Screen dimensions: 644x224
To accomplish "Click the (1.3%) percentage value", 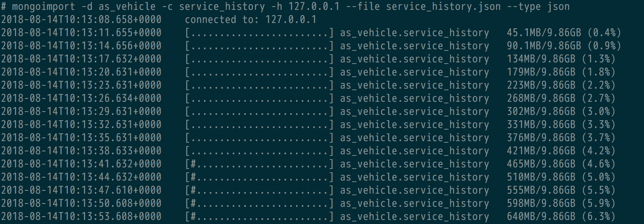I will [x=598, y=59].
